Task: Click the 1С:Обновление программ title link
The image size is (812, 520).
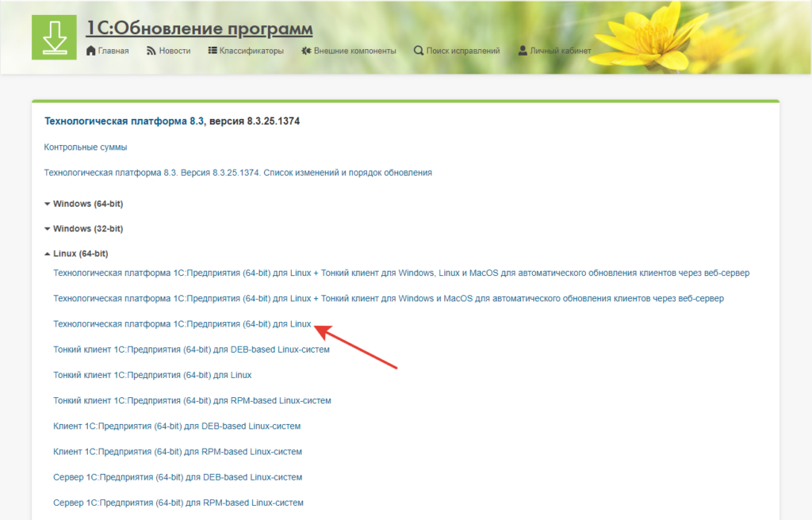Action: tap(199, 28)
